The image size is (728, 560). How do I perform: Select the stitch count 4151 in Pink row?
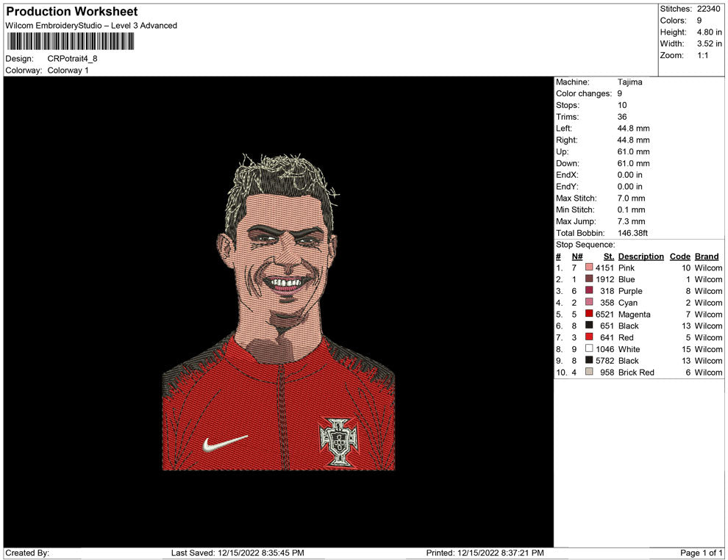(x=604, y=268)
